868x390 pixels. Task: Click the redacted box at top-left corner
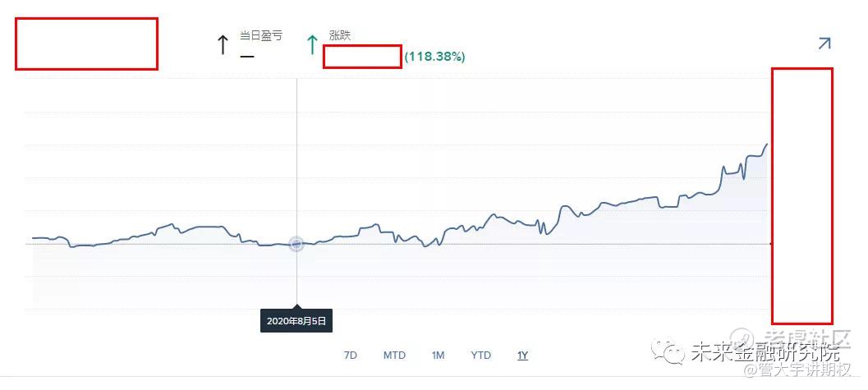(86, 44)
